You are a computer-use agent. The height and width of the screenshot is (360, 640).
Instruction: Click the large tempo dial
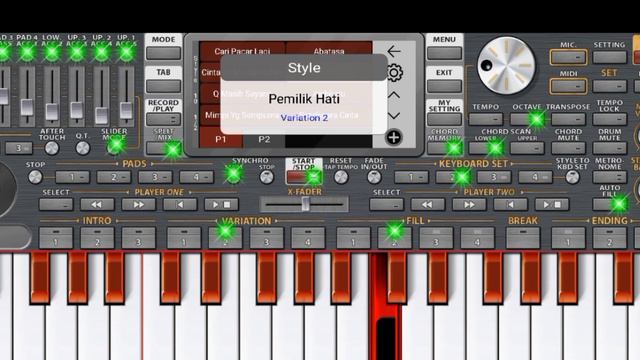pos(506,66)
